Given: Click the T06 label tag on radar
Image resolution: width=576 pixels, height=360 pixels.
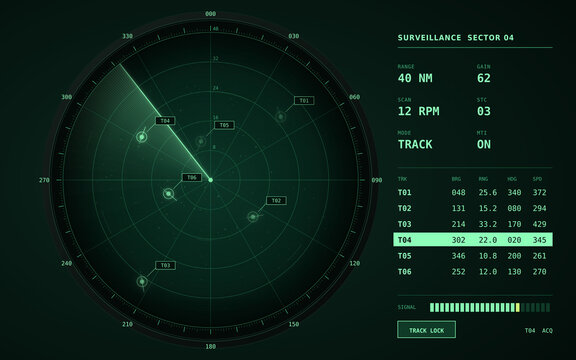Looking at the screenshot, I should 192,177.
